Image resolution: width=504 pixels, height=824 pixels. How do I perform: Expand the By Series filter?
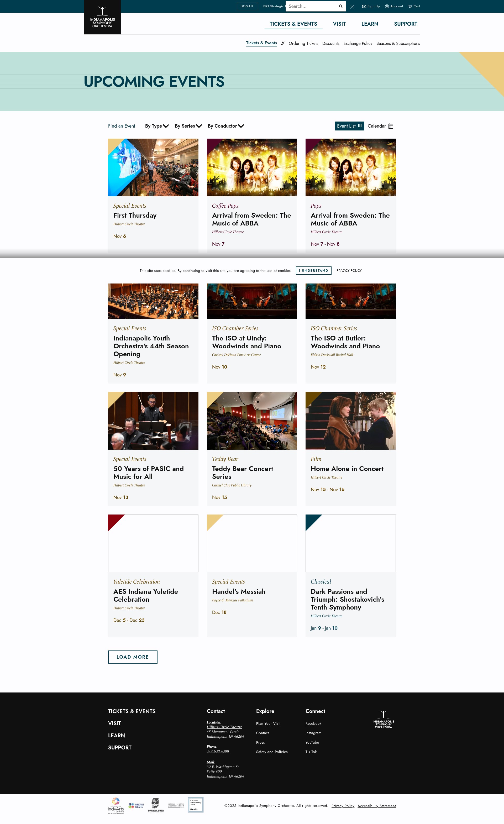coord(188,126)
